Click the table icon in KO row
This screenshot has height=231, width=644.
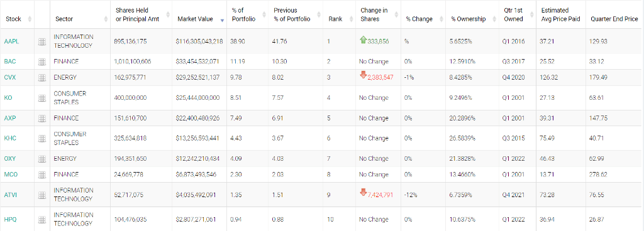[42, 98]
